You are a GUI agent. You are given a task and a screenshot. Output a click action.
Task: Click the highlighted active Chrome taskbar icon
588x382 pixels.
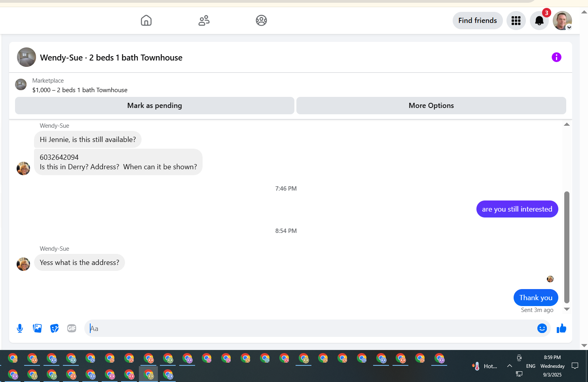click(x=148, y=374)
